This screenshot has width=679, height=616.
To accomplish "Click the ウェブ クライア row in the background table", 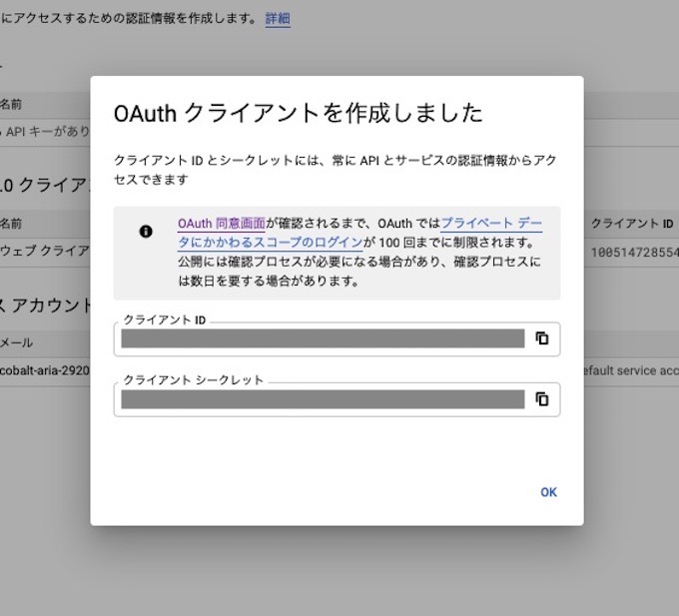I will point(45,251).
